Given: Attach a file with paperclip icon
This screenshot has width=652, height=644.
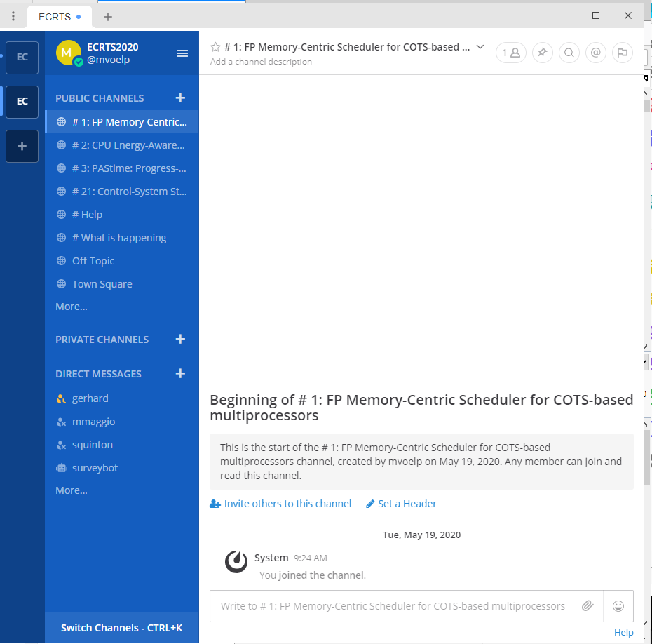Looking at the screenshot, I should (587, 605).
